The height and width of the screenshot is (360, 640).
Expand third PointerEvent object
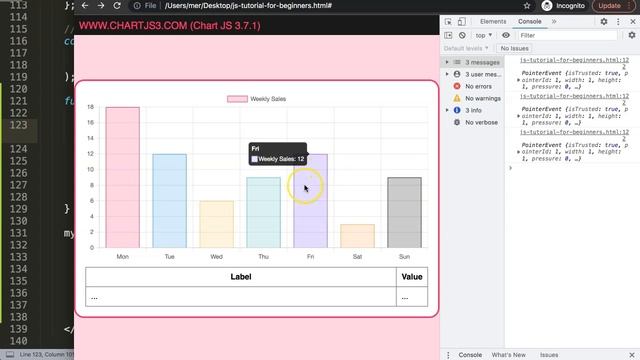pyautogui.click(x=518, y=152)
